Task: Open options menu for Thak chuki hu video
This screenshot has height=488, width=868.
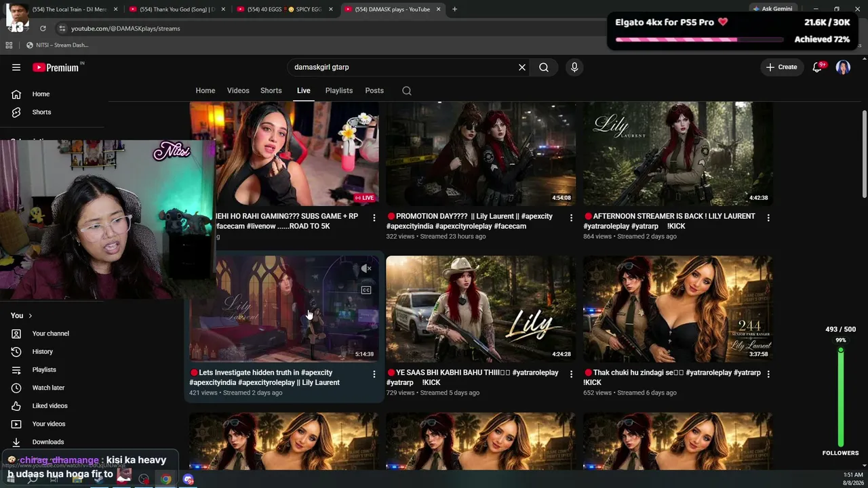Action: pyautogui.click(x=768, y=374)
